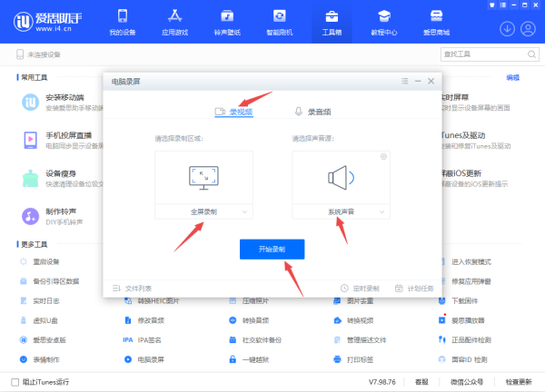Click the 制作铃声 music icon
Image resolution: width=545 pixels, height=392 pixels.
pyautogui.click(x=31, y=216)
